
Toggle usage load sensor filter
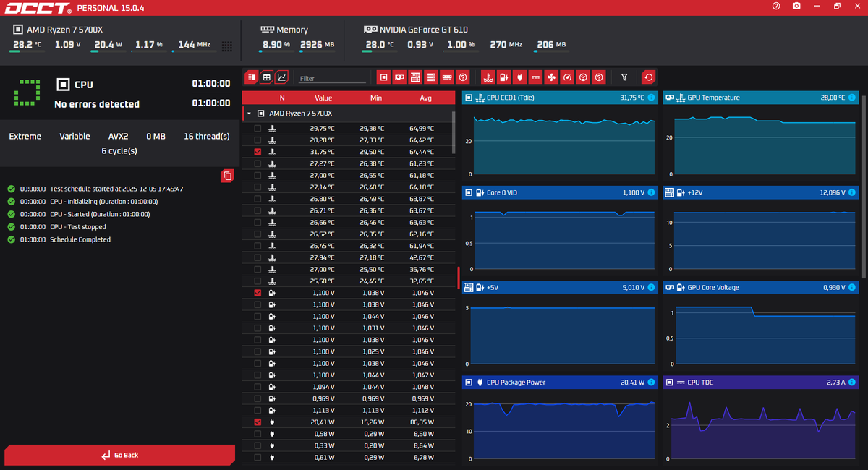(x=583, y=77)
